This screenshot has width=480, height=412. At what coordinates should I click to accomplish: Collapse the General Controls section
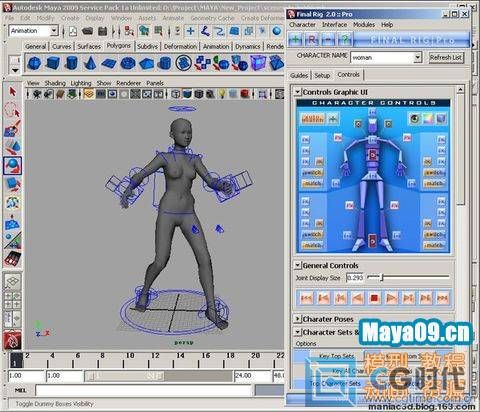298,266
